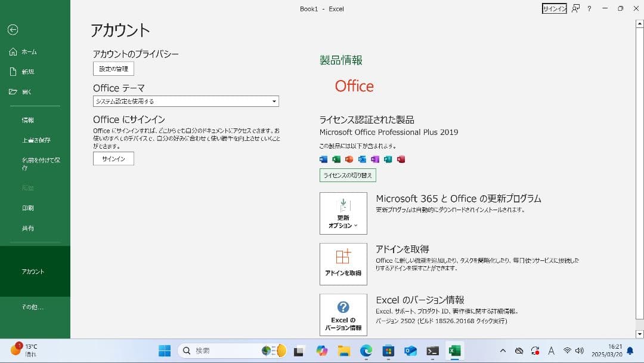The image size is (644, 363).
Task: Click the OneNote purple product icon
Action: click(375, 159)
